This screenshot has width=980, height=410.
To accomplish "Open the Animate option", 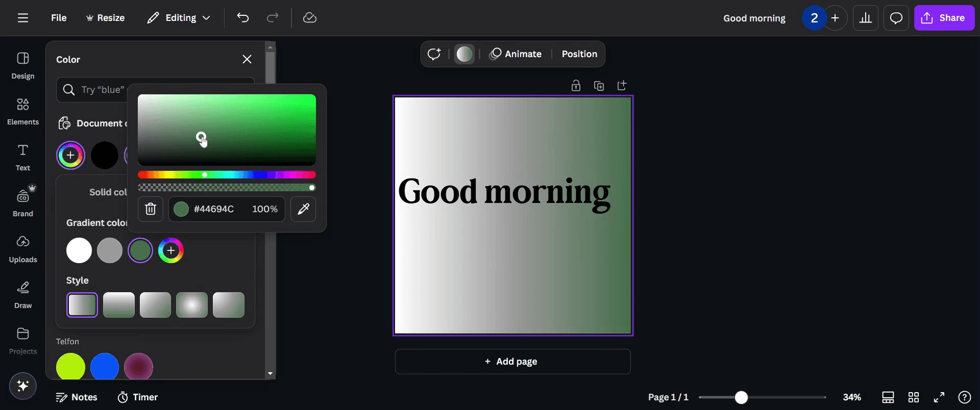I will point(516,54).
